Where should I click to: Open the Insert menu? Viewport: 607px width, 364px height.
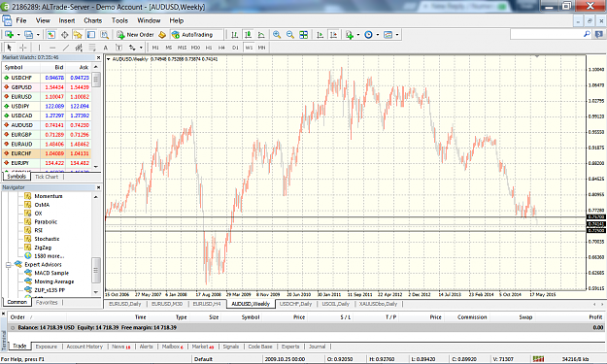pos(67,20)
